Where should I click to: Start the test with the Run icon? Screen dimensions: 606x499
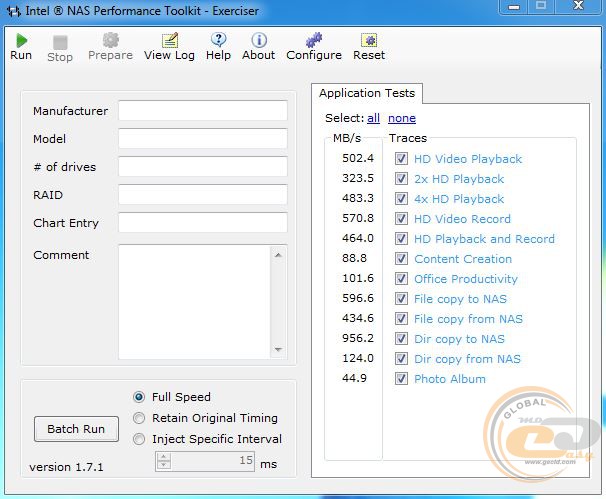click(22, 41)
